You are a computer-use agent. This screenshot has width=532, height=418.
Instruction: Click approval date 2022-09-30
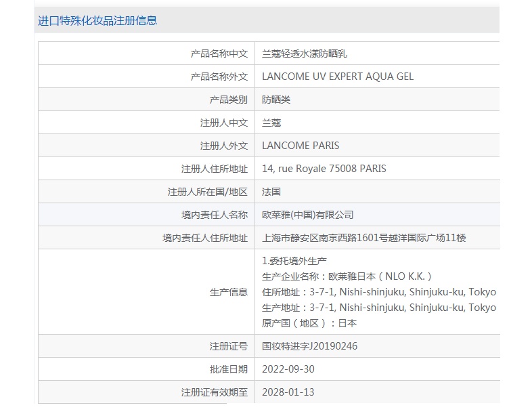point(288,369)
